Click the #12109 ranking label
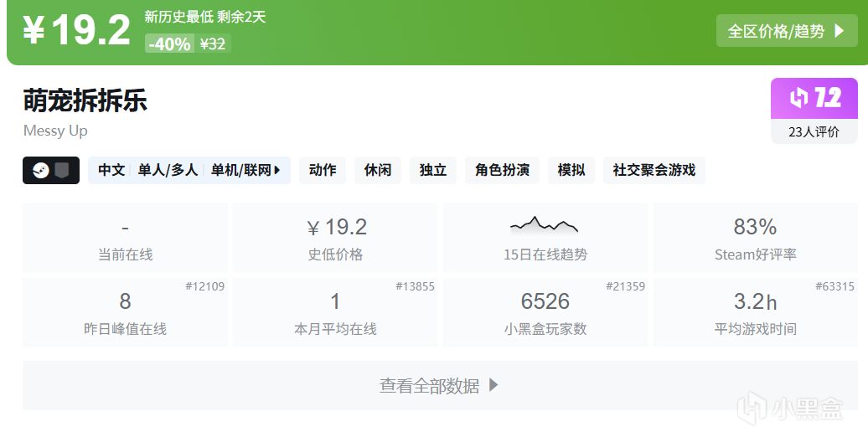The image size is (868, 437). 204,286
